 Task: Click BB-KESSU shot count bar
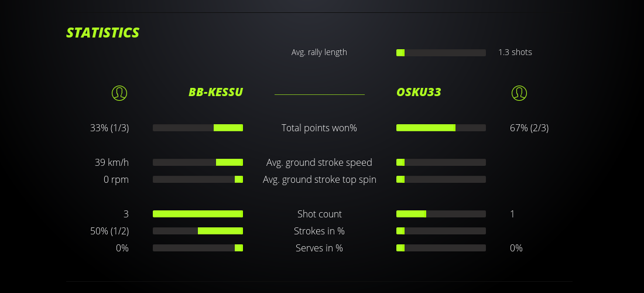point(198,214)
